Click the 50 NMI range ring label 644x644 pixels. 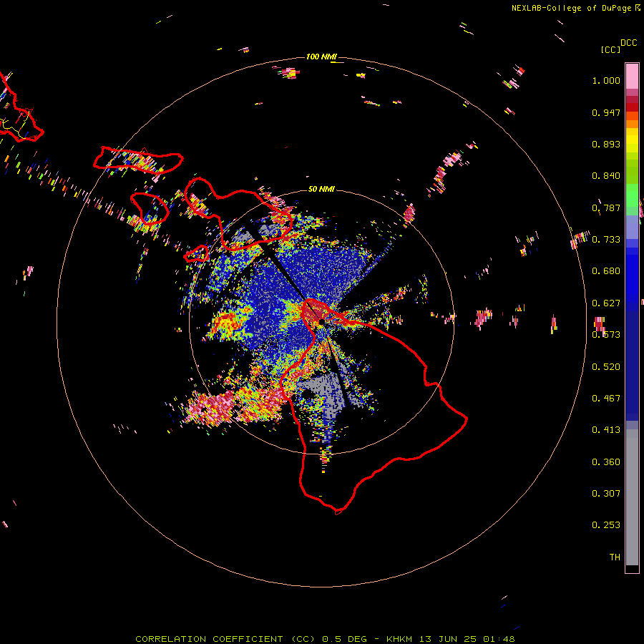(x=321, y=189)
